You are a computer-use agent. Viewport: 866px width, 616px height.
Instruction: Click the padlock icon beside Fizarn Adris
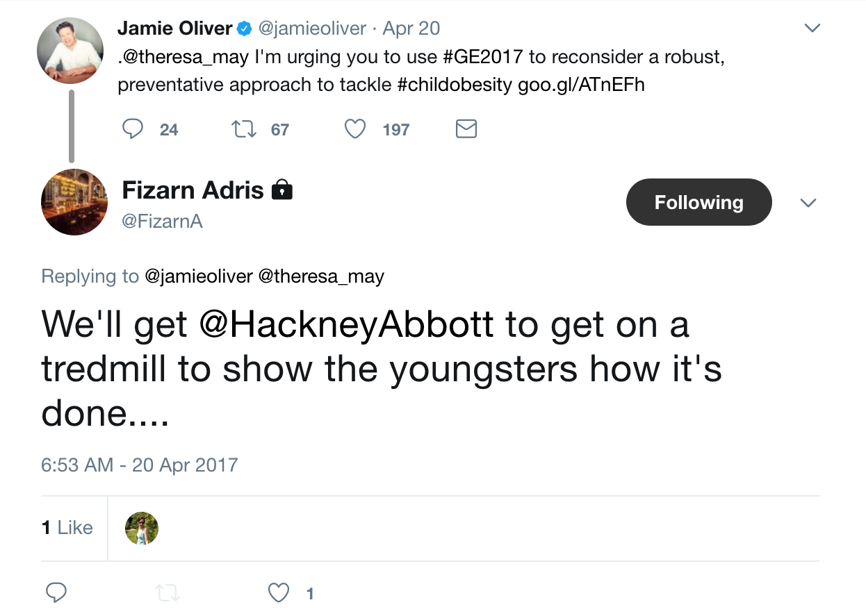[281, 189]
